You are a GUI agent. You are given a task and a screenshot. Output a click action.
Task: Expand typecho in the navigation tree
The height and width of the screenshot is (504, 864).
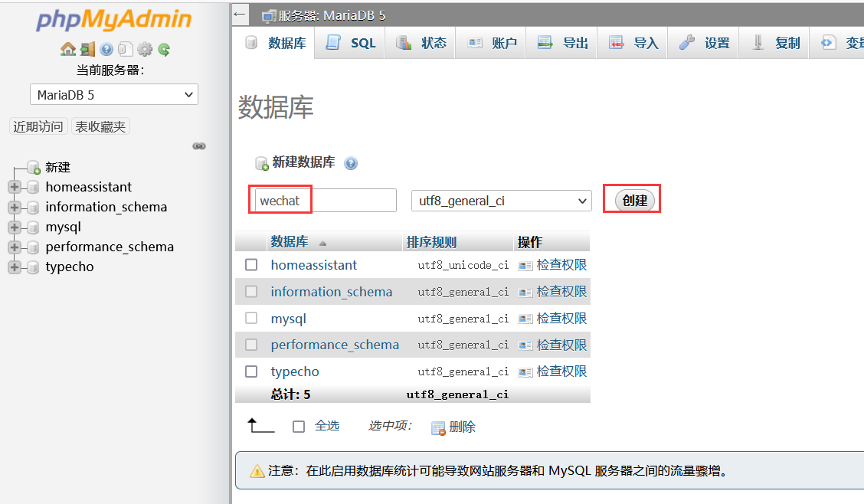pyautogui.click(x=15, y=267)
